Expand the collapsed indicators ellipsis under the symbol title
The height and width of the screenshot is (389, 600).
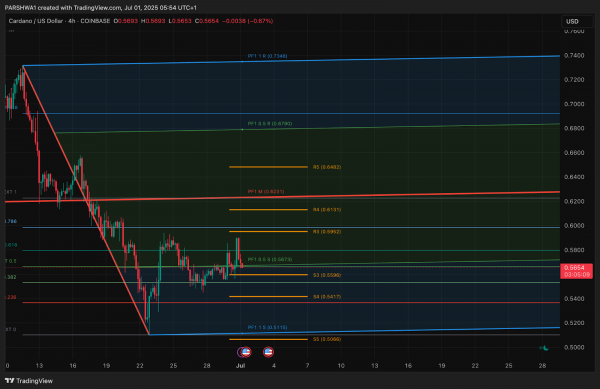pos(11,31)
